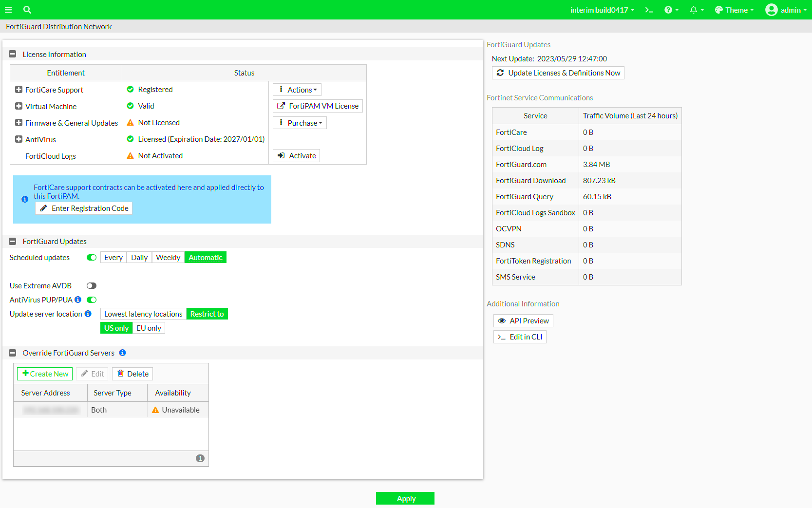Choose Restrict to option
The image size is (812, 508).
click(x=207, y=314)
